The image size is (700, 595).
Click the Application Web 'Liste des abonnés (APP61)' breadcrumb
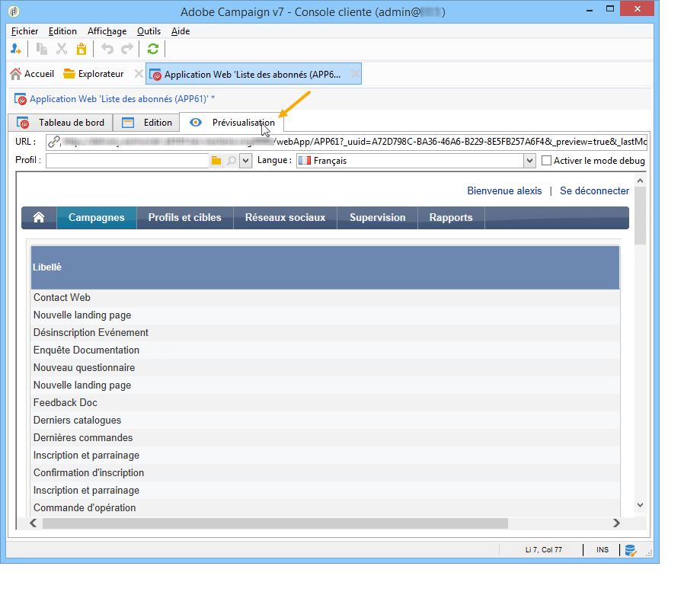pyautogui.click(x=122, y=99)
